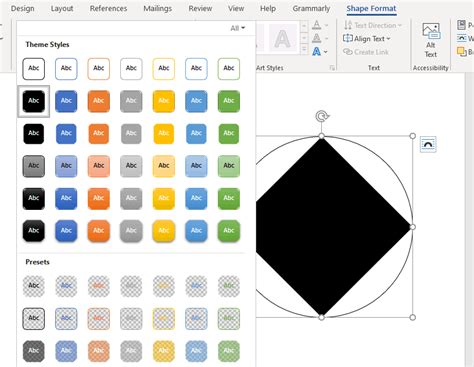This screenshot has height=367, width=474.
Task: Click the Alt Text button
Action: (x=431, y=40)
